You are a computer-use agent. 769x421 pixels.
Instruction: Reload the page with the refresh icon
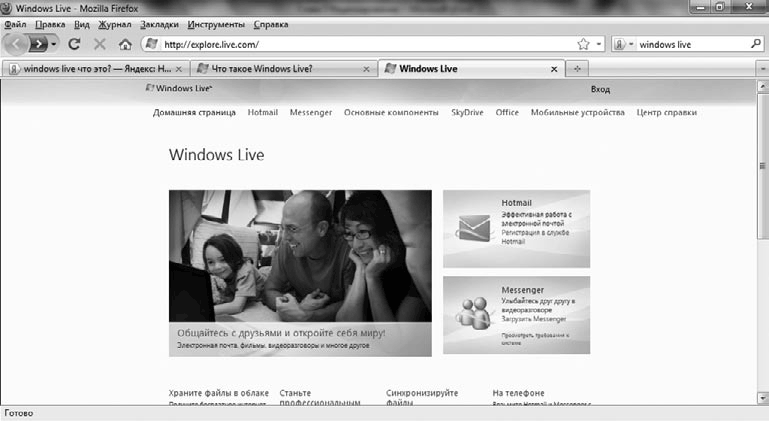click(x=74, y=44)
